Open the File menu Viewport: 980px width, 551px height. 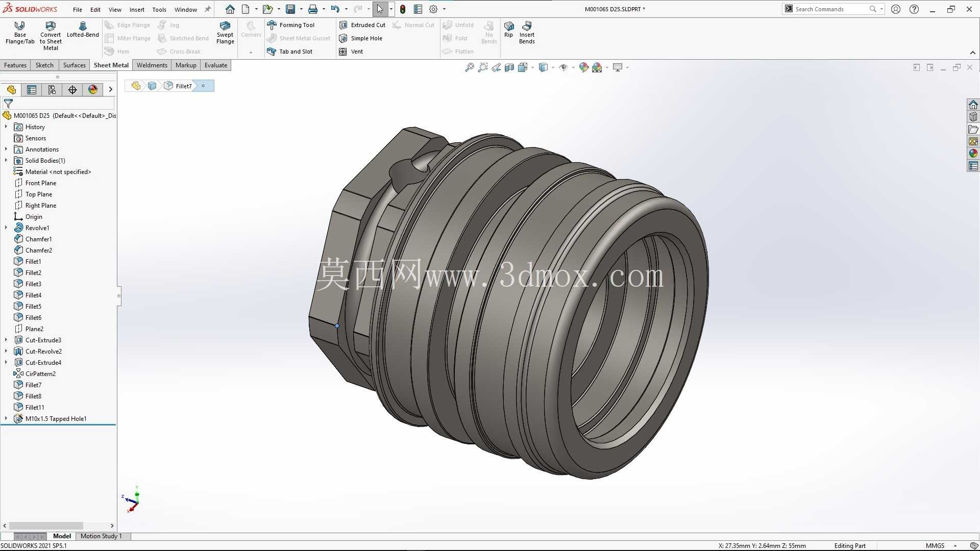(x=78, y=9)
